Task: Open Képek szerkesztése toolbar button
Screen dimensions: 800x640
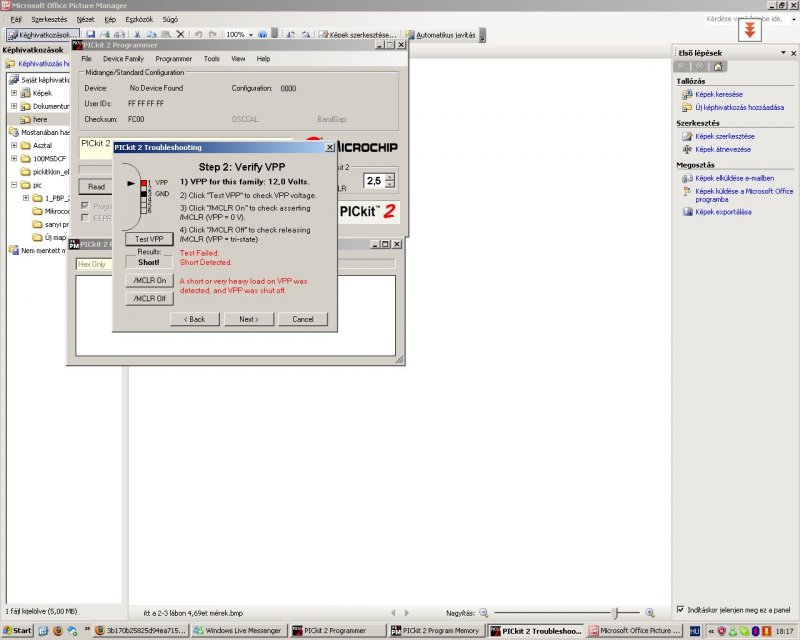Action: click(357, 35)
